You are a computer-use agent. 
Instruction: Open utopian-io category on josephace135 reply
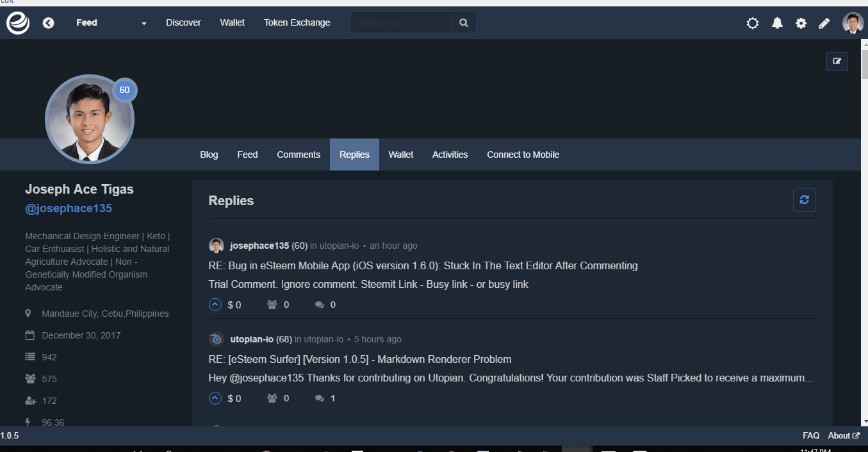pyautogui.click(x=340, y=246)
